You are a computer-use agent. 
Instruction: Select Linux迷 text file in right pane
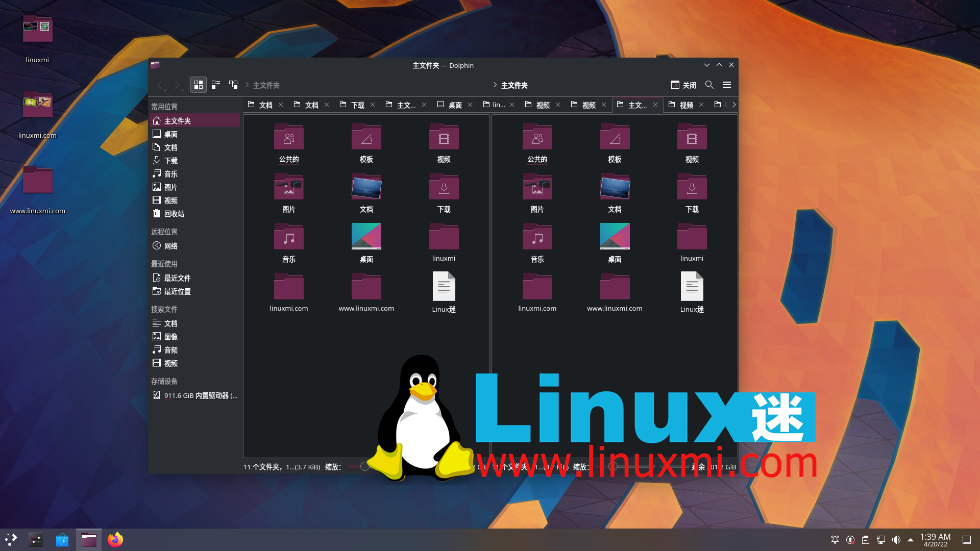coord(692,293)
